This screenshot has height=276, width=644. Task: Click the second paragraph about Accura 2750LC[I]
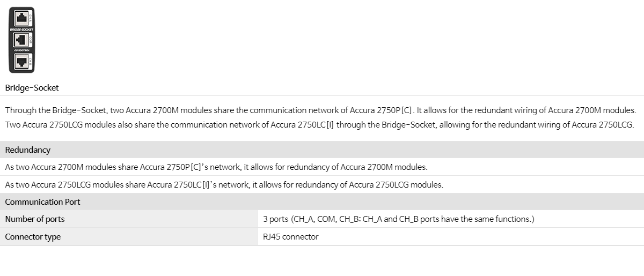pos(320,125)
